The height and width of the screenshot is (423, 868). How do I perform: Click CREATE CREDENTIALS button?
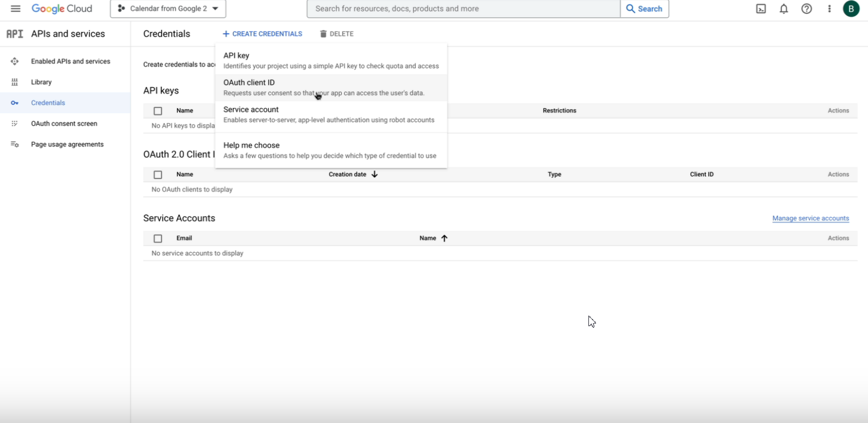tap(262, 34)
